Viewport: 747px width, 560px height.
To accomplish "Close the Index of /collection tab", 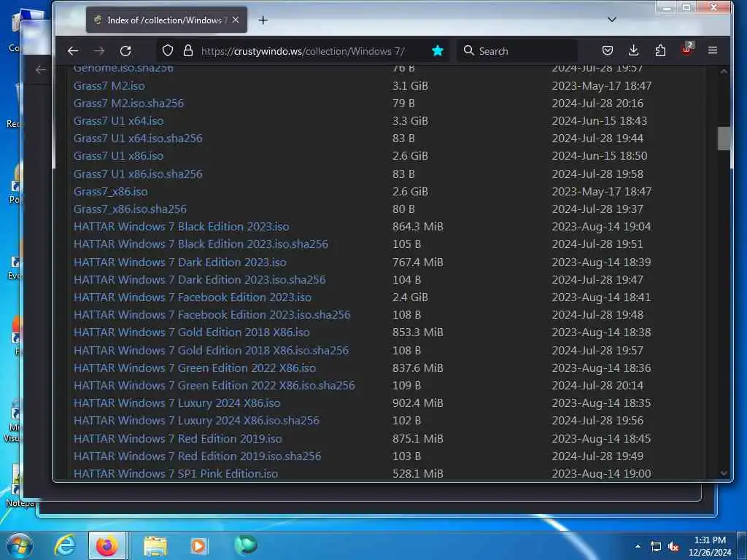I will [x=236, y=20].
